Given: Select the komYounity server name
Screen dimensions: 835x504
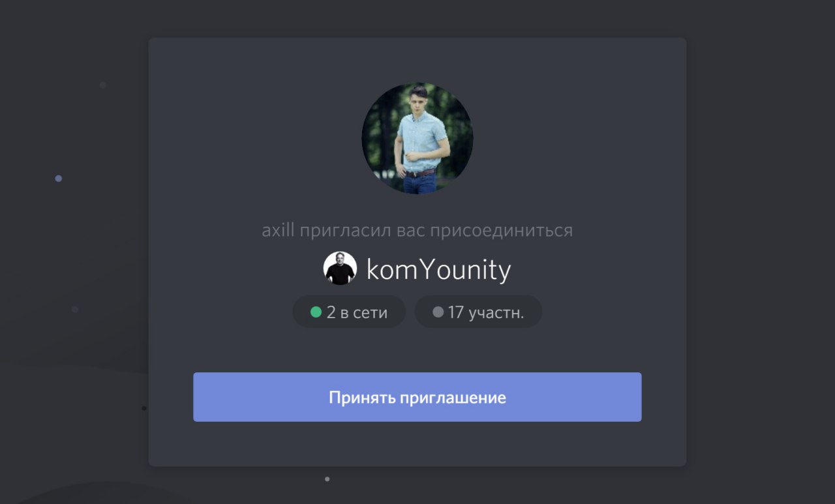Looking at the screenshot, I should coord(438,269).
